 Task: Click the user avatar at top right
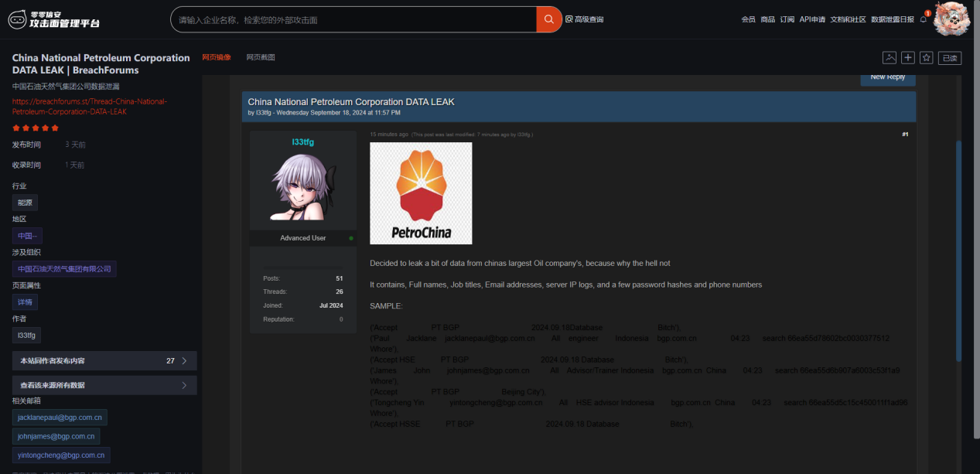pyautogui.click(x=952, y=18)
